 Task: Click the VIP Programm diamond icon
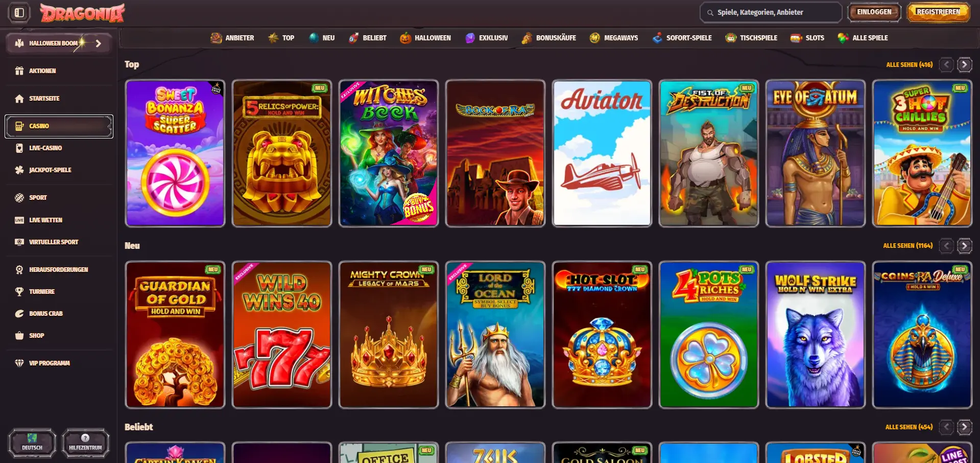(x=19, y=363)
